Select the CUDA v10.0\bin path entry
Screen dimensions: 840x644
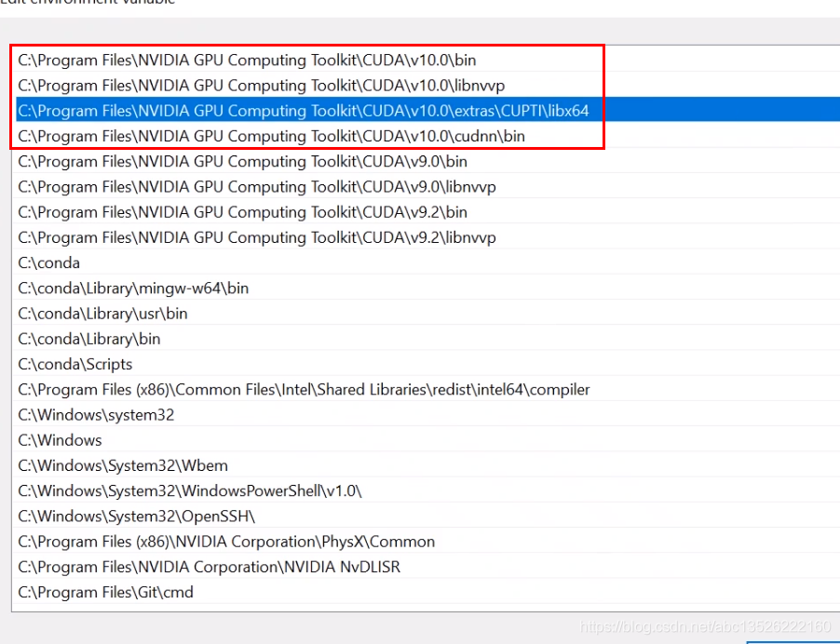tap(427, 60)
